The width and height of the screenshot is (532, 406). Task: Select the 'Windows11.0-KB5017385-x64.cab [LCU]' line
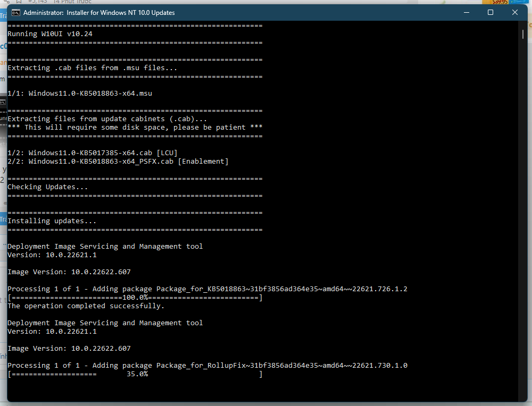tap(92, 153)
